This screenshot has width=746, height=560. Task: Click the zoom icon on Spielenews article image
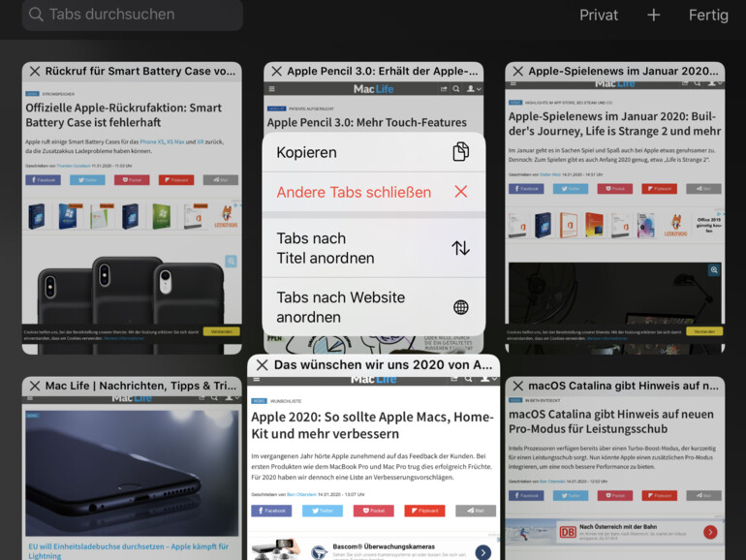click(x=714, y=270)
